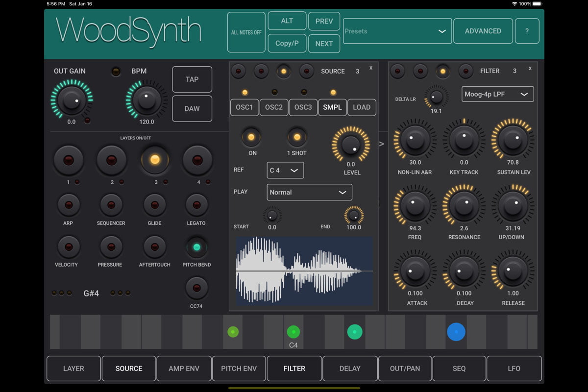Click the SUSTAIN LEV knob
The width and height of the screenshot is (588, 392).
(513, 141)
